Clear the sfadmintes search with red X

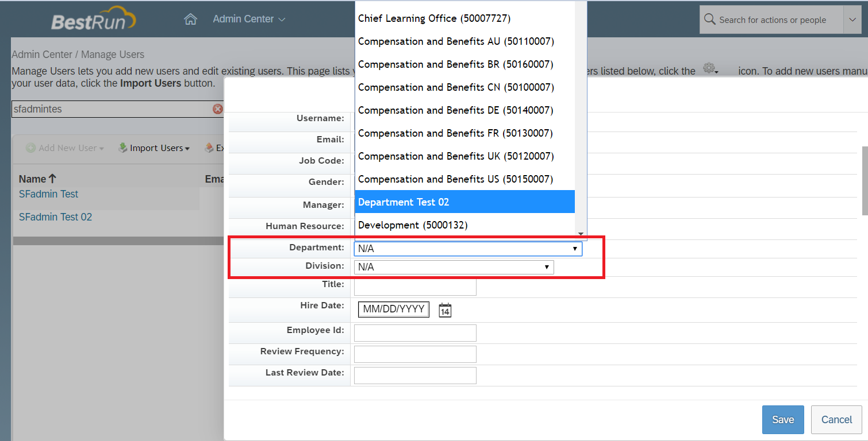[217, 109]
